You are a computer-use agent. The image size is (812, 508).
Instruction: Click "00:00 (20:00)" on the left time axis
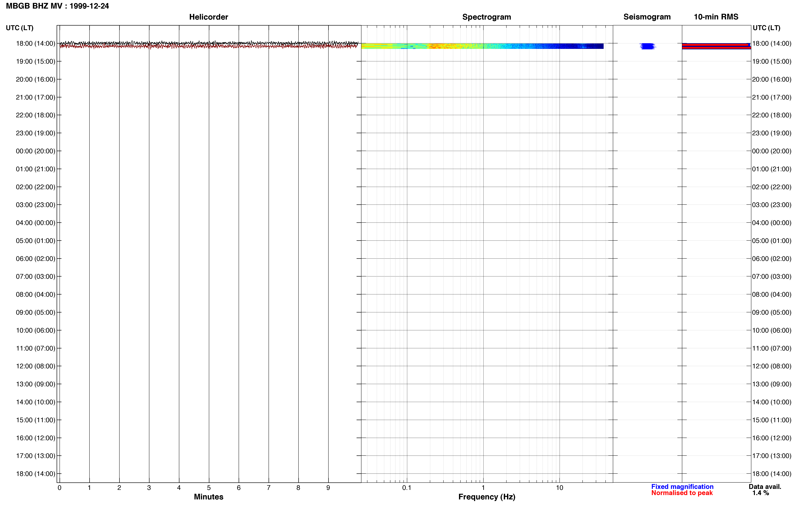tap(36, 151)
